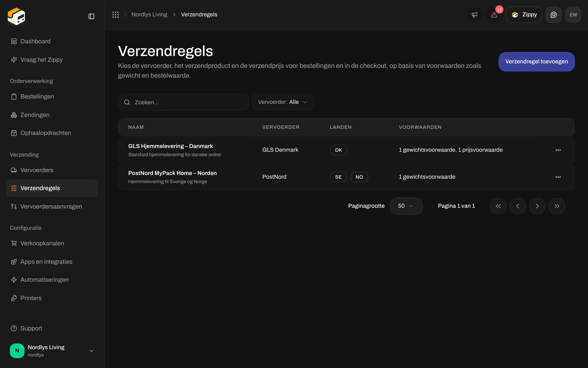Click the DK country badge

click(339, 150)
